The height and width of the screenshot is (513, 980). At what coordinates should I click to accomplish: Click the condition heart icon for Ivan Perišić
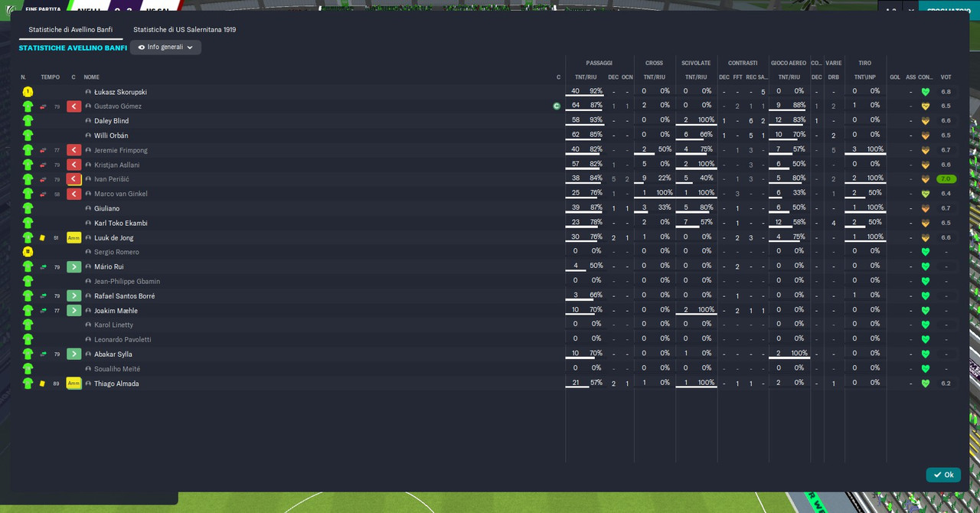click(x=925, y=179)
